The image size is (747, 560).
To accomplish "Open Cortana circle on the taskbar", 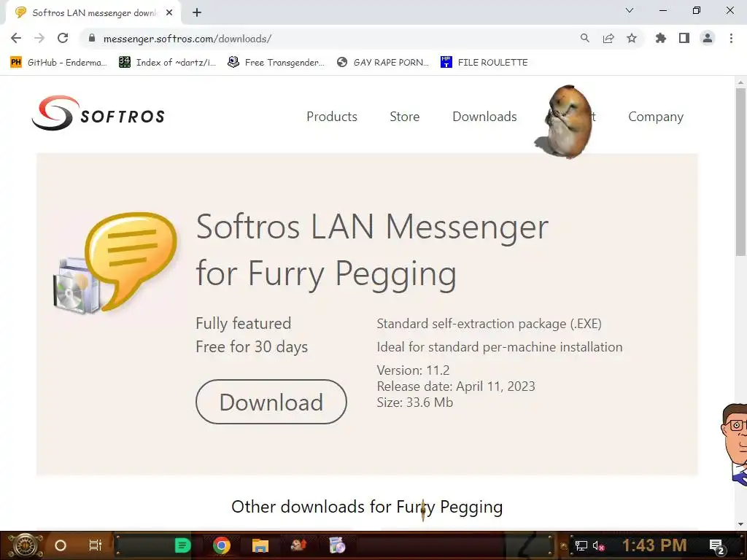I will tap(61, 545).
